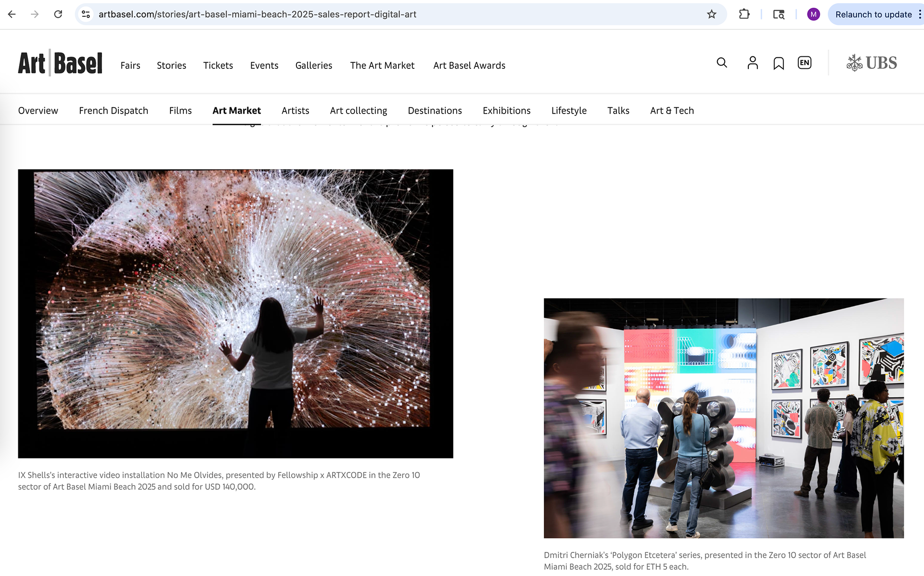
Task: Open the browser extensions puzzle icon
Action: 744,14
